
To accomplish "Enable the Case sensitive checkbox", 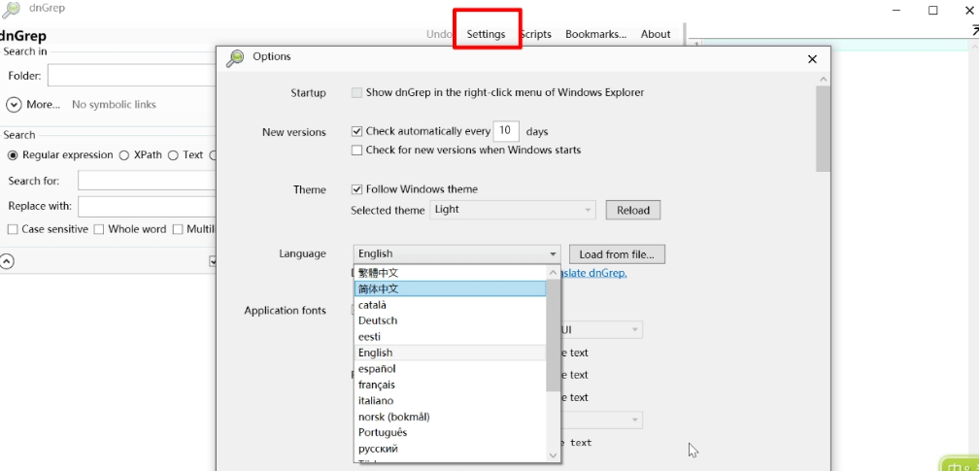I will 13,229.
